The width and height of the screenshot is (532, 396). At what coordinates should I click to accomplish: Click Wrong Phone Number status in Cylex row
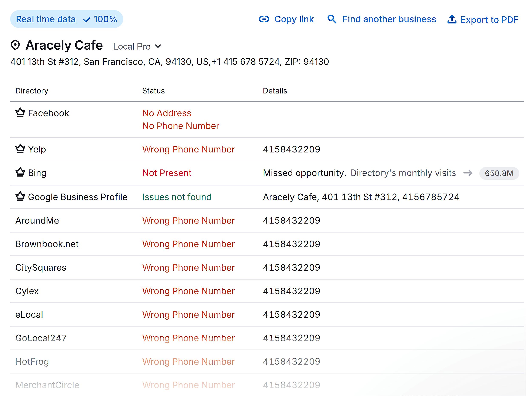[x=189, y=291]
